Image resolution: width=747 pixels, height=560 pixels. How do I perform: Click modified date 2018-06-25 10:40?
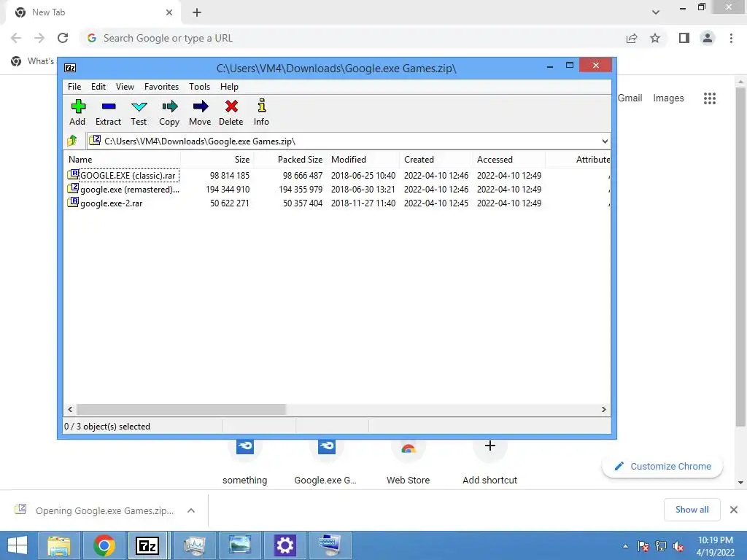coord(363,175)
